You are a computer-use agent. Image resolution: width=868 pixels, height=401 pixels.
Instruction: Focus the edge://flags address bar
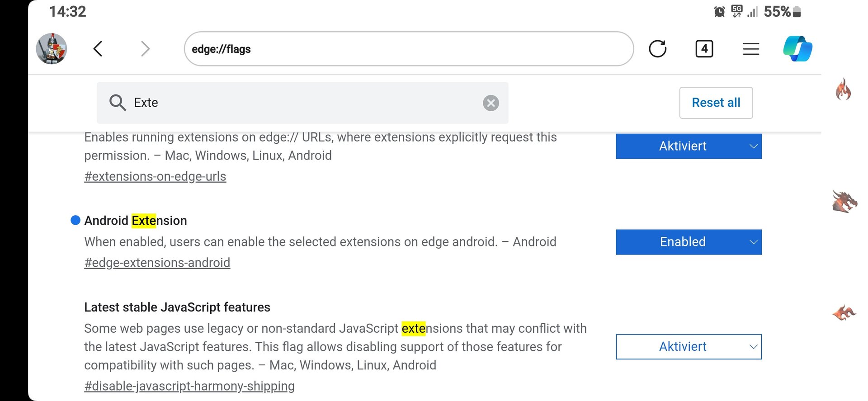pos(407,49)
